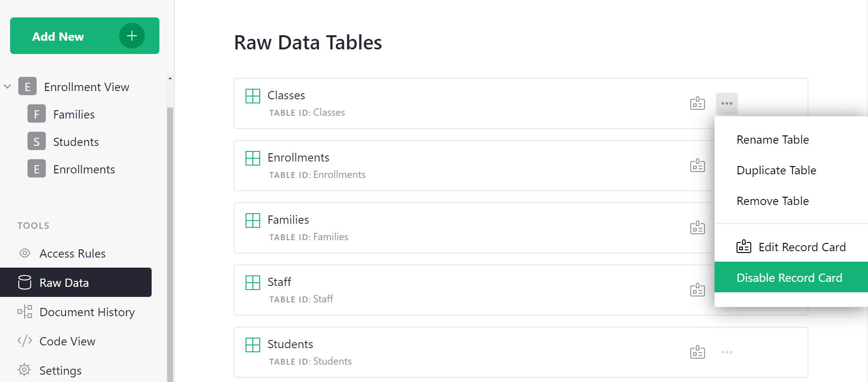Open the Students table three-dot menu
The width and height of the screenshot is (868, 382).
click(726, 352)
